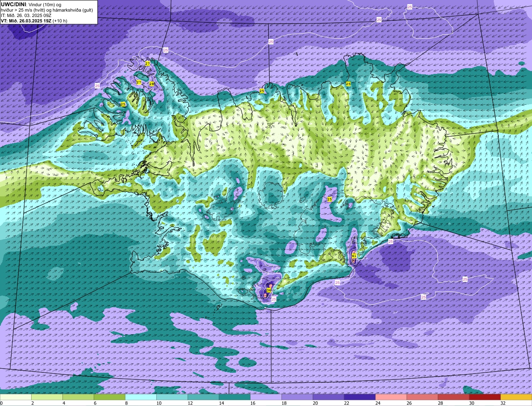Select the 'IT: Mið. 26. 03. 2025 09Z' line
The image size is (532, 406).
[26, 15]
